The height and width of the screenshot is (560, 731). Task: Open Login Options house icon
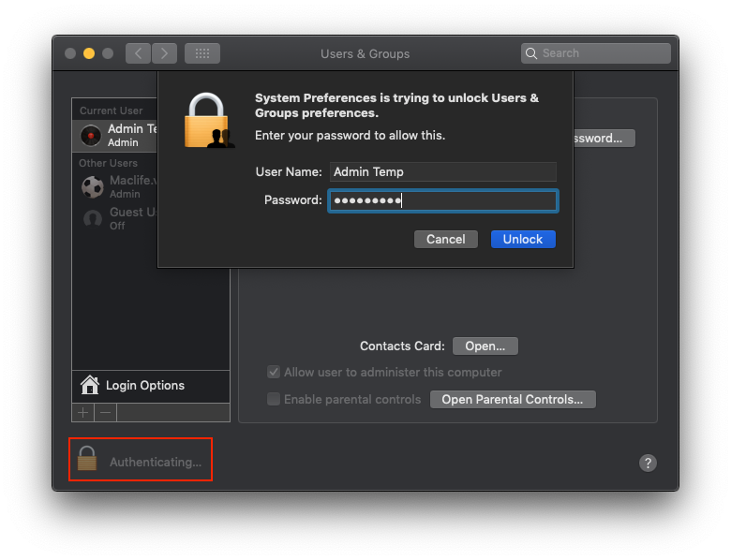tap(91, 385)
